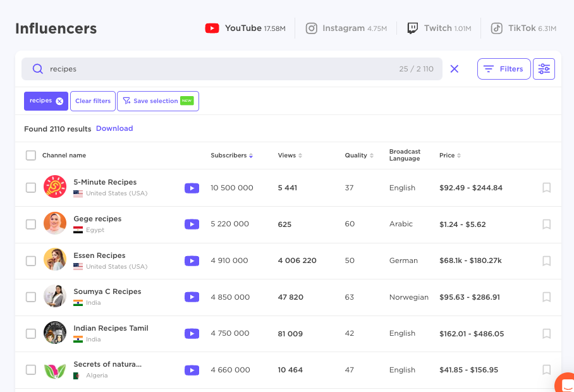This screenshot has width=574, height=392.
Task: Clear the search field with the X icon
Action: pyautogui.click(x=455, y=69)
